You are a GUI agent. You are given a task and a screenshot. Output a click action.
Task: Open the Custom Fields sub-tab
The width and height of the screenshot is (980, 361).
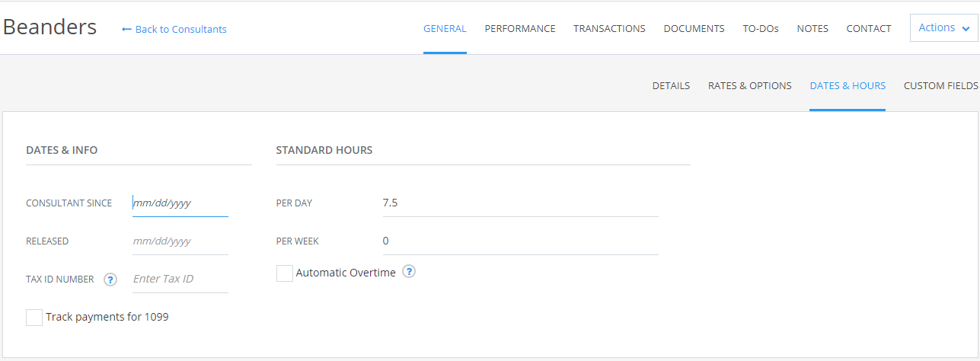pos(940,86)
